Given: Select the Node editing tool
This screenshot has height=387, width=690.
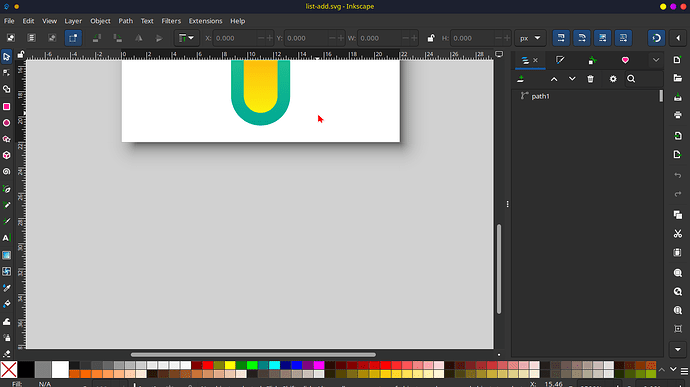Looking at the screenshot, I should pos(7,73).
